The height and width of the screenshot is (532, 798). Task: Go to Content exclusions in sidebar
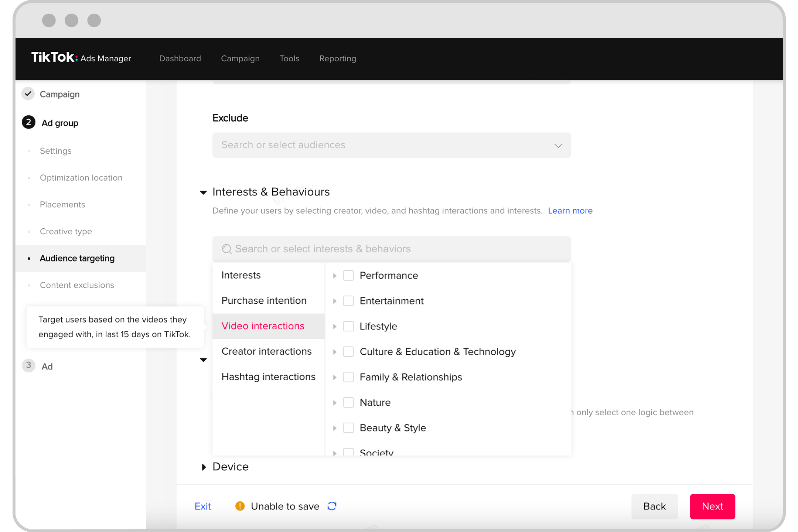(x=77, y=285)
